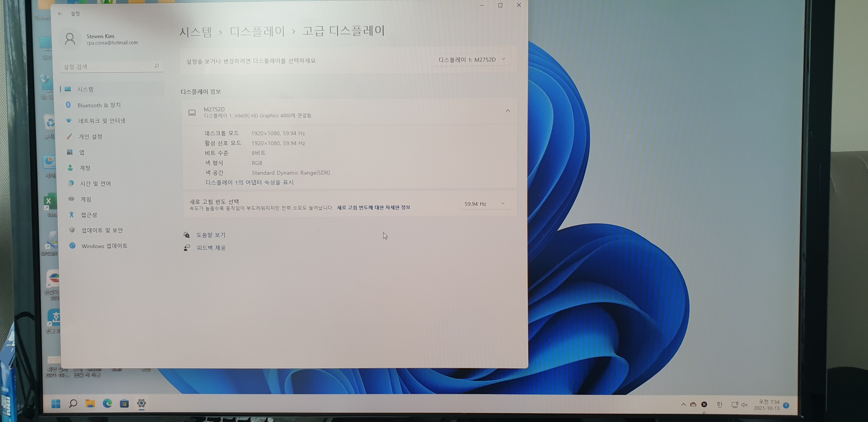Click the 도움말 보기 help icon
This screenshot has width=868, height=422.
[187, 235]
